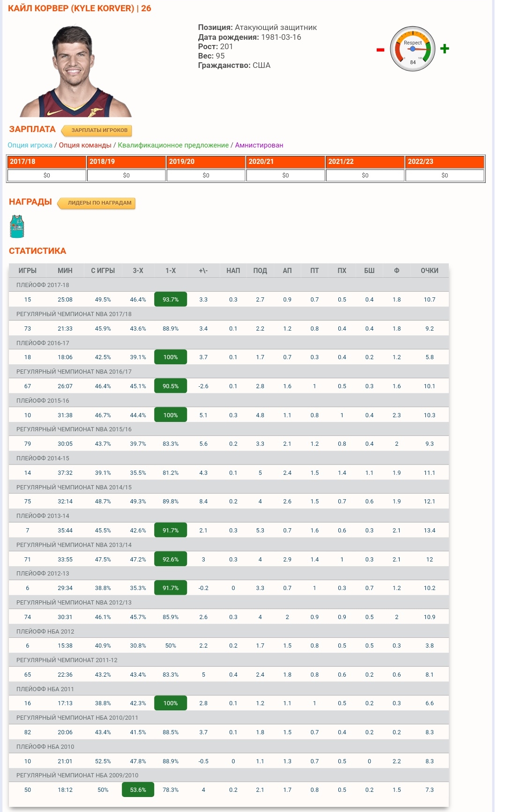Click the red minus Respect icon
The image size is (506, 812).
click(380, 50)
